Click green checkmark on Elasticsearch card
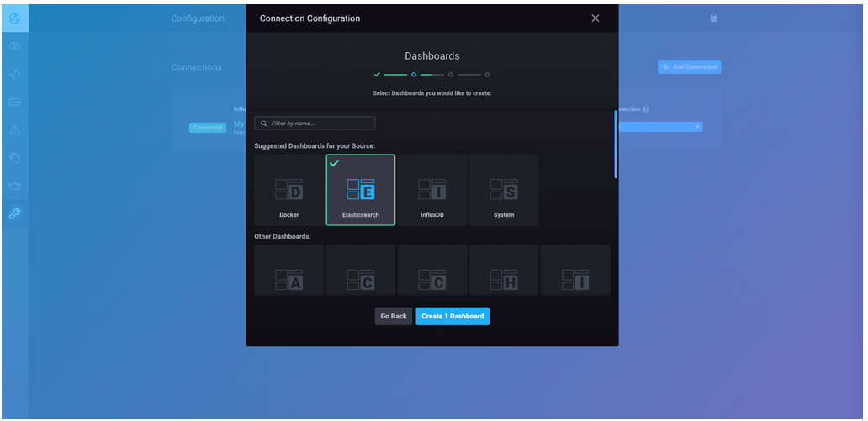Viewport: 868px width, 421px height. pyautogui.click(x=335, y=163)
